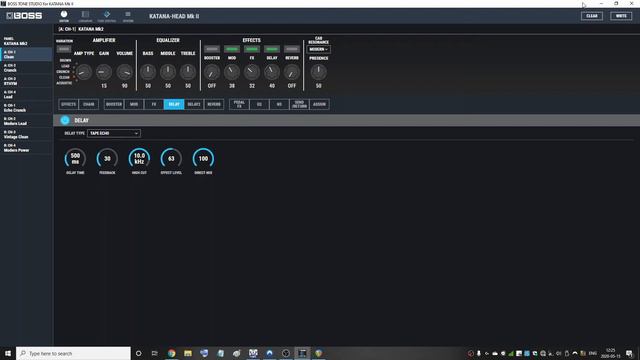Toggle the Delay green on/off switch
This screenshot has width=640, height=360.
click(272, 49)
